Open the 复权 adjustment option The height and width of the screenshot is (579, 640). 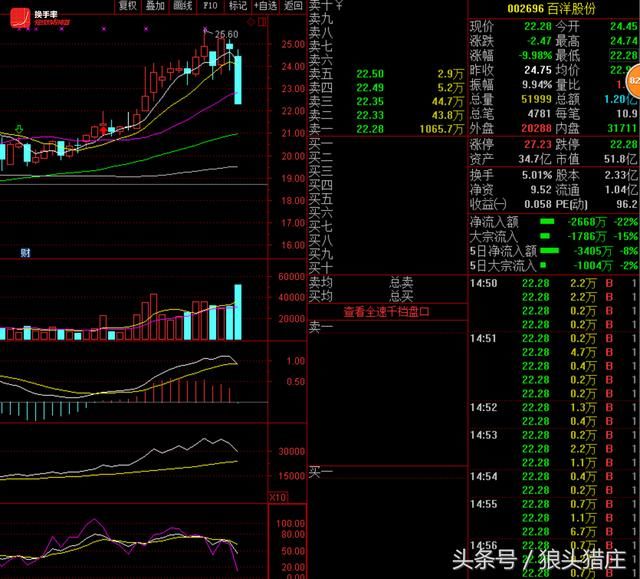[x=127, y=6]
